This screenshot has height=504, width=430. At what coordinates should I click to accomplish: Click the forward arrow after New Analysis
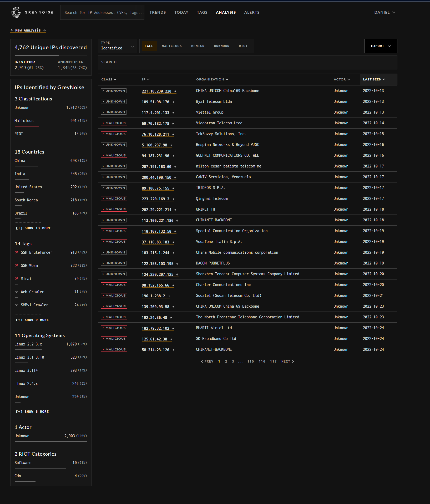tap(44, 30)
